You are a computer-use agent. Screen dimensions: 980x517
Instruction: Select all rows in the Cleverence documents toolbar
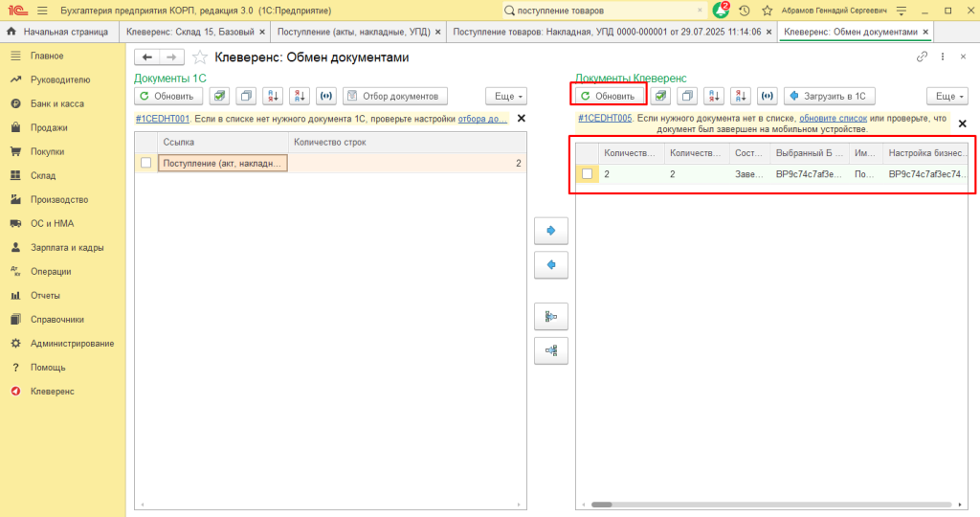[x=660, y=96]
